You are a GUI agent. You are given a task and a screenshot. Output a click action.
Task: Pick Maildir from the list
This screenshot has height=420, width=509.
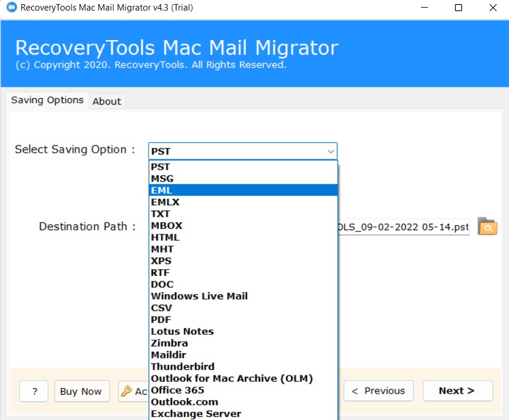[243, 355]
